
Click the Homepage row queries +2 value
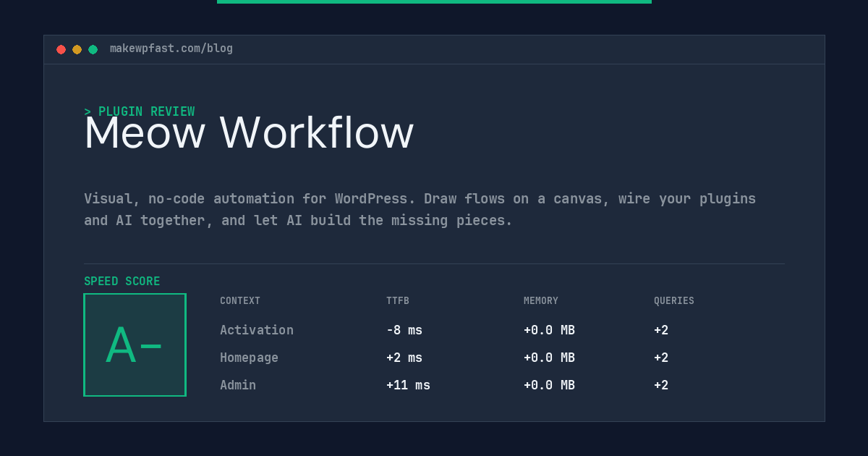pyautogui.click(x=661, y=358)
